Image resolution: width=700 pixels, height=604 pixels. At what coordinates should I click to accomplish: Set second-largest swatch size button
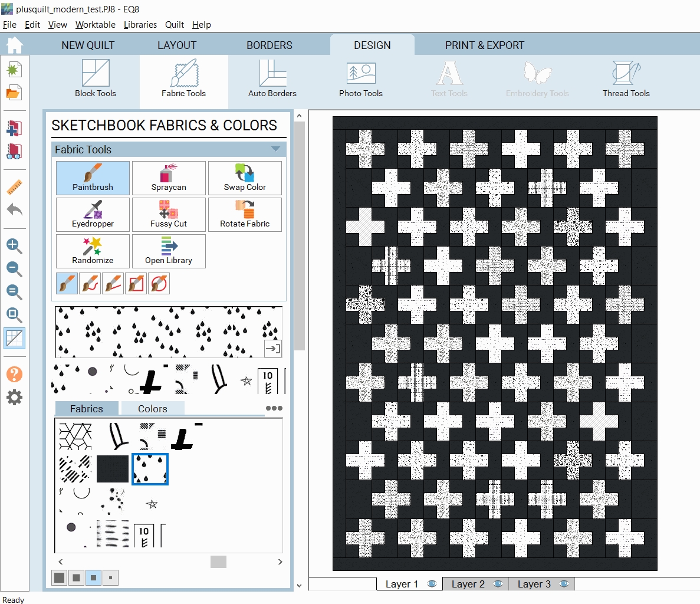[76, 577]
